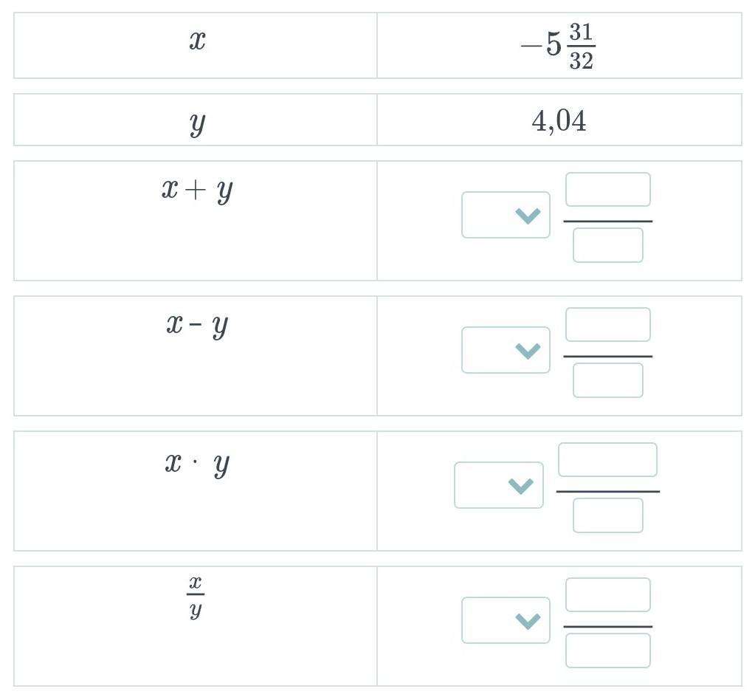Image resolution: width=755 pixels, height=700 pixels.
Task: Click the numerator field for x + y
Action: point(607,190)
